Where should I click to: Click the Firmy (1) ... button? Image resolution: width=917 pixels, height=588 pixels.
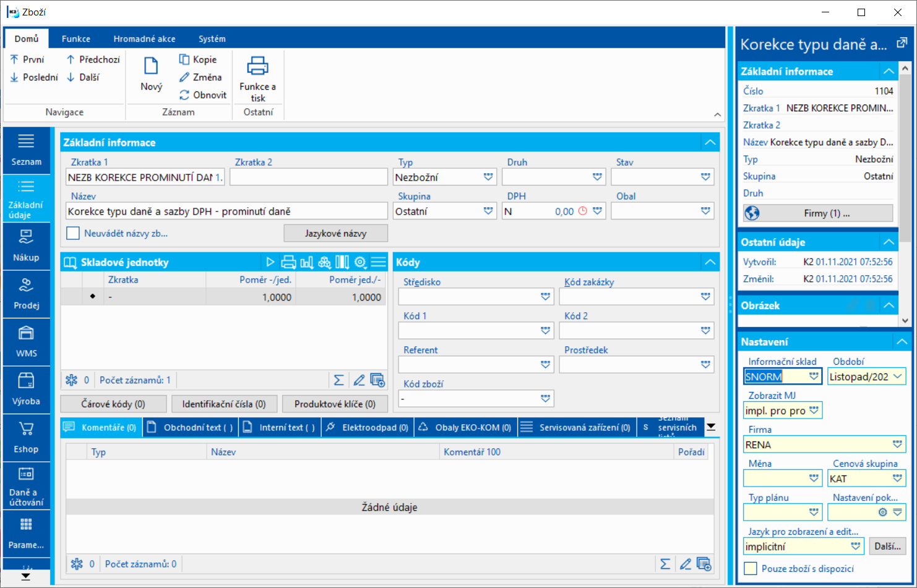(818, 213)
